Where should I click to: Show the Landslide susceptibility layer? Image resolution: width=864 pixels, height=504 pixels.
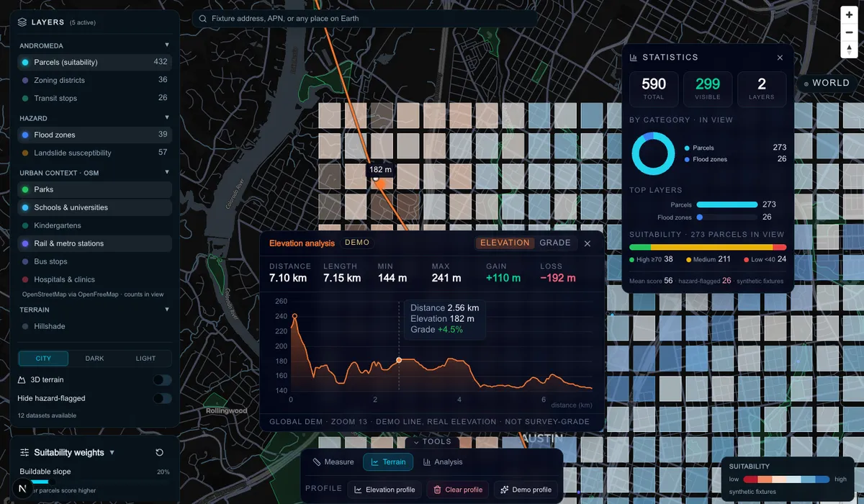pos(94,153)
